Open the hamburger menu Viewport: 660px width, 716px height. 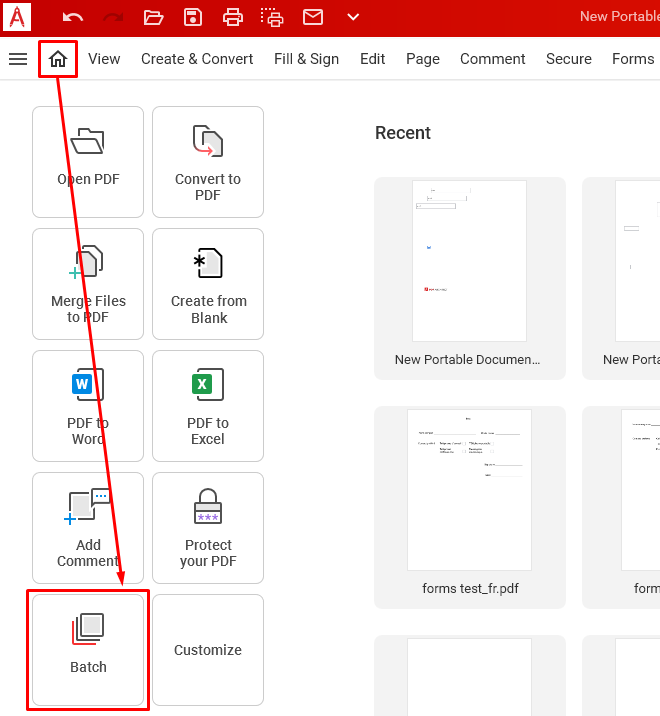click(x=18, y=59)
